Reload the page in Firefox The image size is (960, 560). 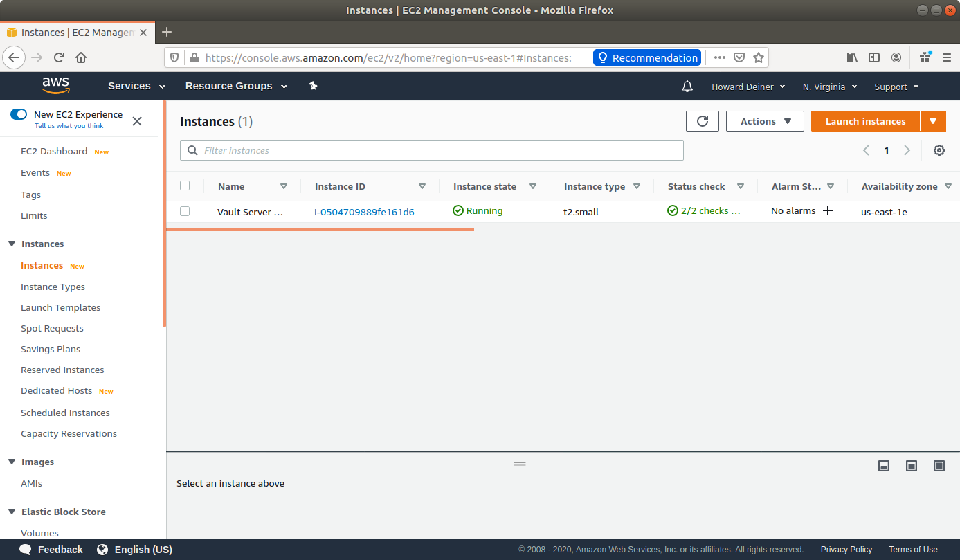pyautogui.click(x=60, y=57)
